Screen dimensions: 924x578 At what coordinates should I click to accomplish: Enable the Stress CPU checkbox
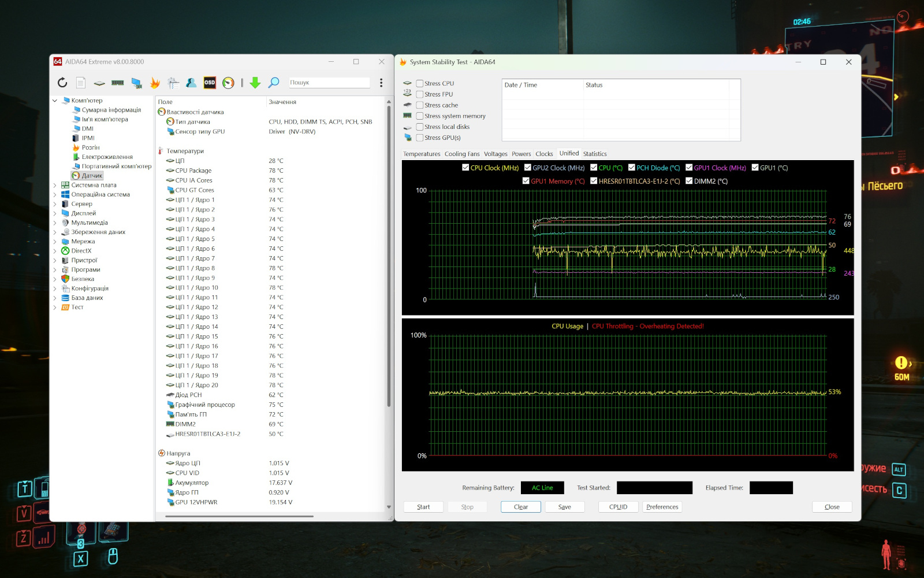pos(420,83)
